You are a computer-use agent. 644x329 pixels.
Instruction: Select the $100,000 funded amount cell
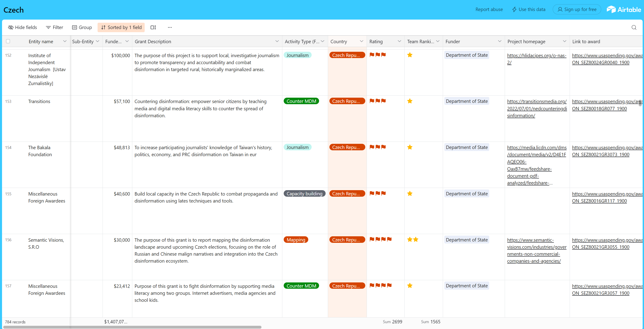pyautogui.click(x=117, y=72)
